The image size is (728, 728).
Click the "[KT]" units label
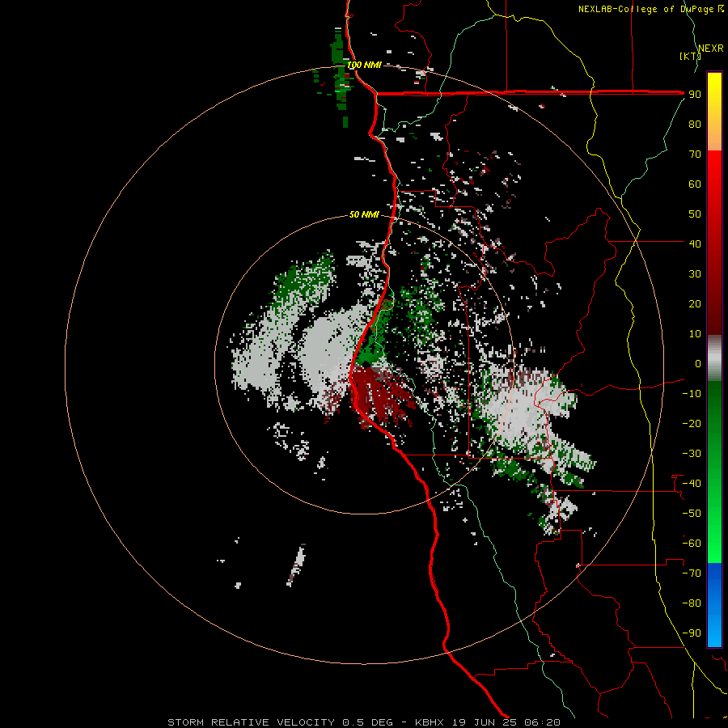(690, 56)
